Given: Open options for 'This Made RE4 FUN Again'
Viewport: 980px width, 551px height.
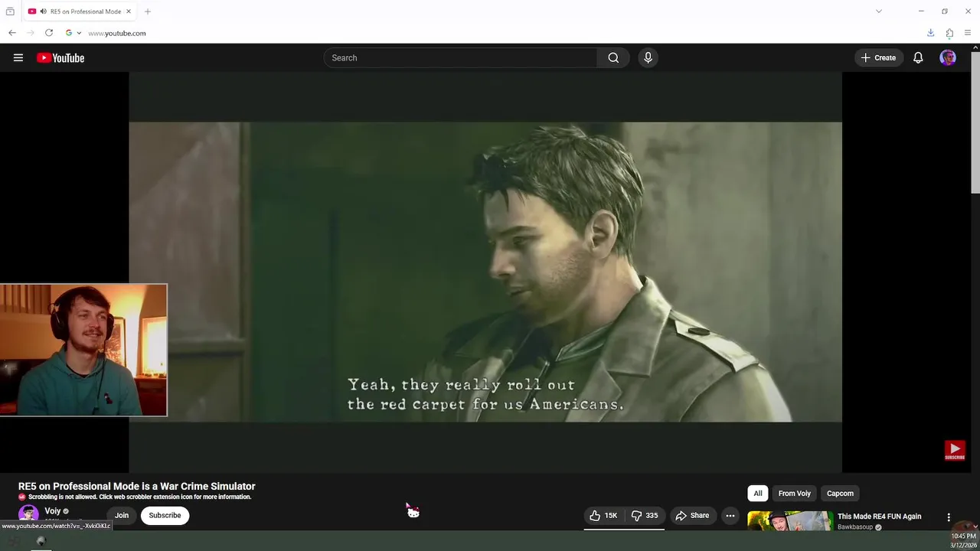Looking at the screenshot, I should pos(949,517).
